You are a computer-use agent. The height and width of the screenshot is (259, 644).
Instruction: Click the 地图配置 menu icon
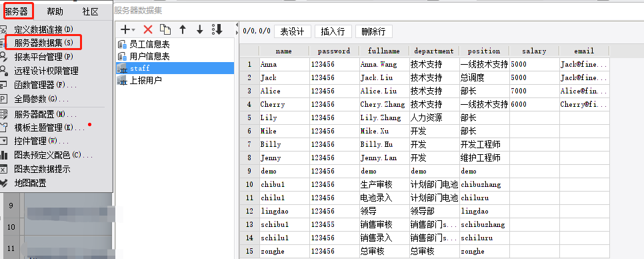click(x=4, y=184)
